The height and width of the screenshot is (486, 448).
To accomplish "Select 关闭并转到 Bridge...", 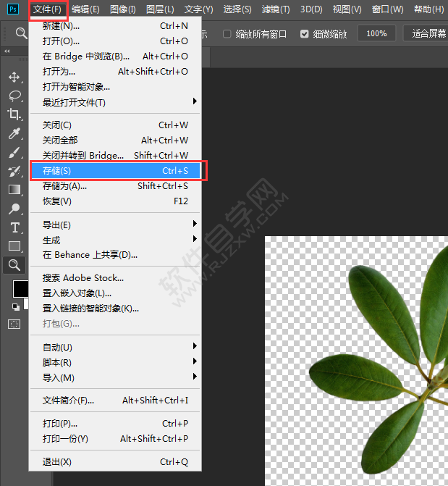I will (x=115, y=155).
